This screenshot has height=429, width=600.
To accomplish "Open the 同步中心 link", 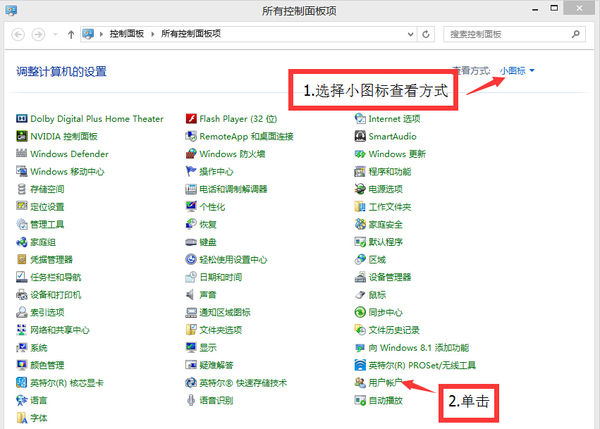I will pos(386,312).
